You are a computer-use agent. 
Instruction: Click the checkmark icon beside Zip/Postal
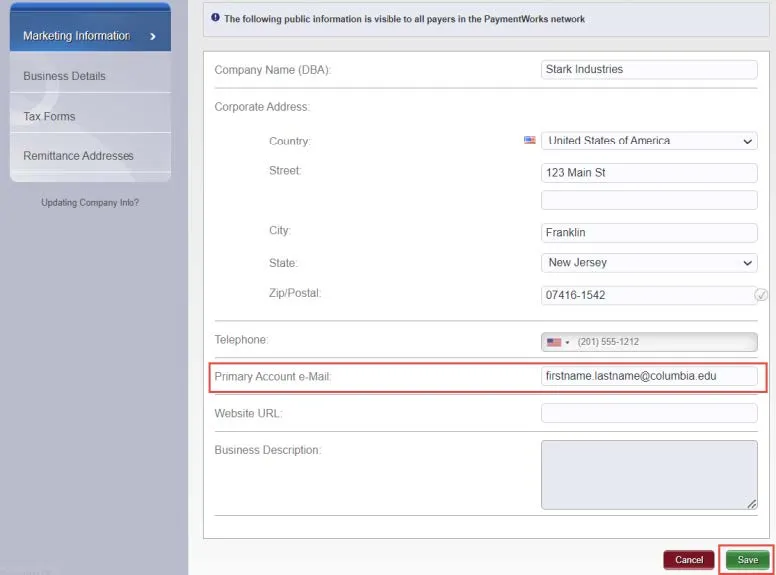(761, 295)
